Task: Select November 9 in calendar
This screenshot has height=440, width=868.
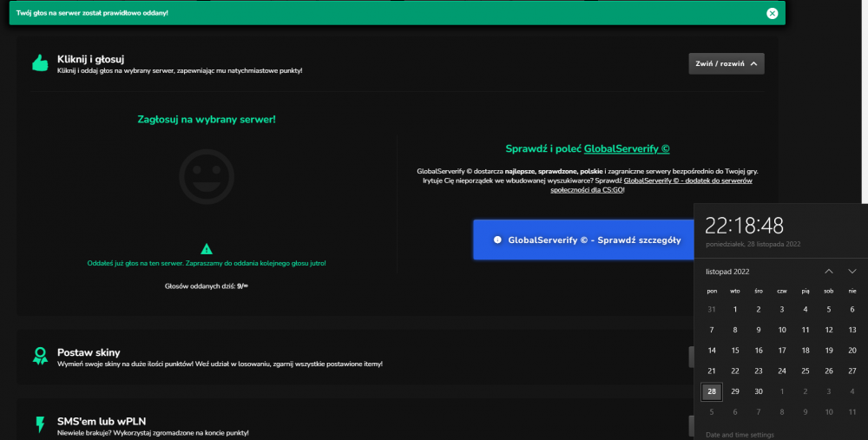Action: click(x=759, y=330)
